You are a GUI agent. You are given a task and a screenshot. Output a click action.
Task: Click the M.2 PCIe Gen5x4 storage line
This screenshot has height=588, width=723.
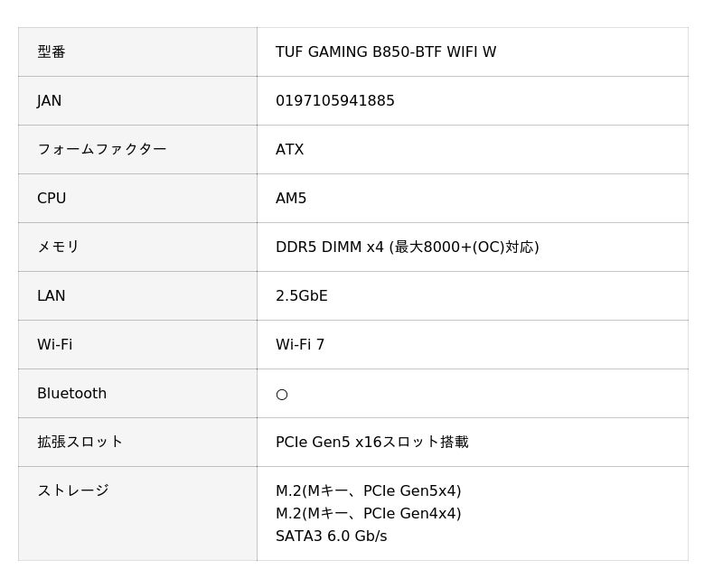point(368,491)
